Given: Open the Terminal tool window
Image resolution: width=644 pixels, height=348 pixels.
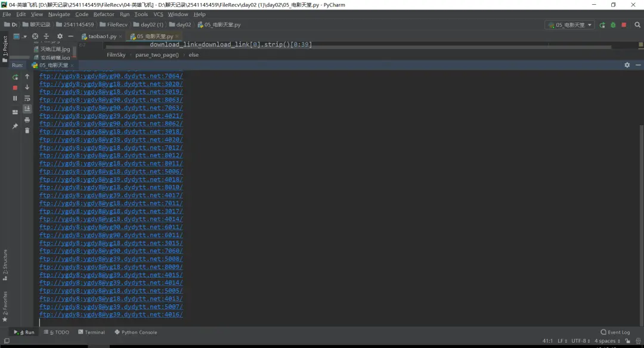Looking at the screenshot, I should [91, 332].
